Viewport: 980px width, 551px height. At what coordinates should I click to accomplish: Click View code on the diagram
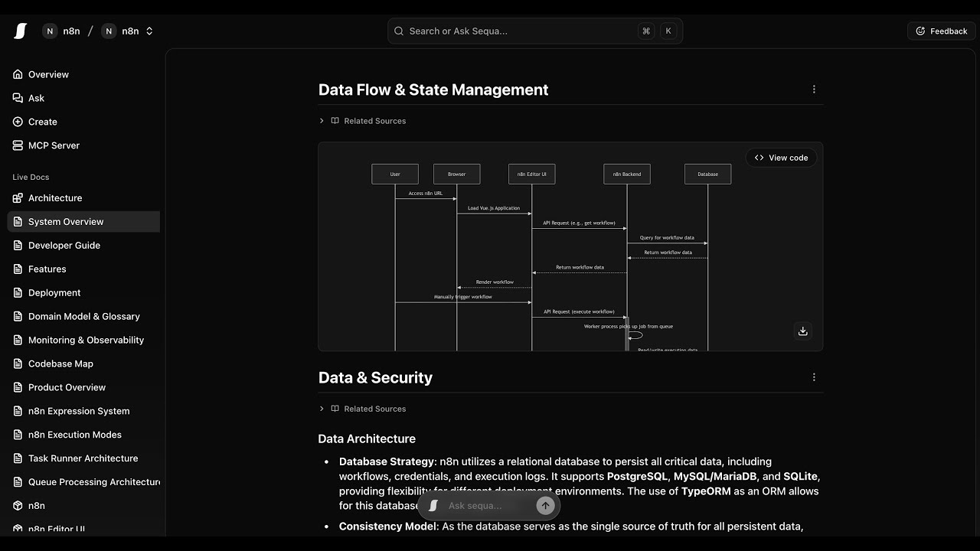(x=781, y=158)
